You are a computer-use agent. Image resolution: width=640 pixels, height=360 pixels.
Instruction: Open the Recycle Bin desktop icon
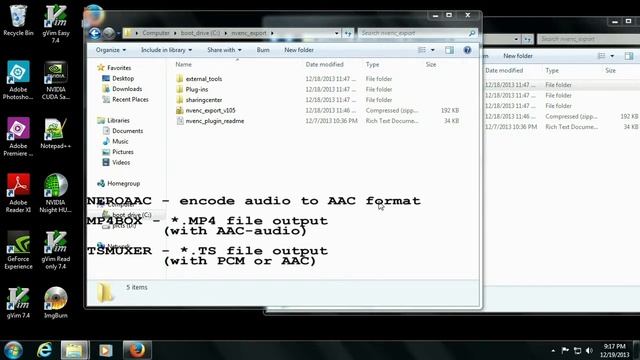(18, 20)
